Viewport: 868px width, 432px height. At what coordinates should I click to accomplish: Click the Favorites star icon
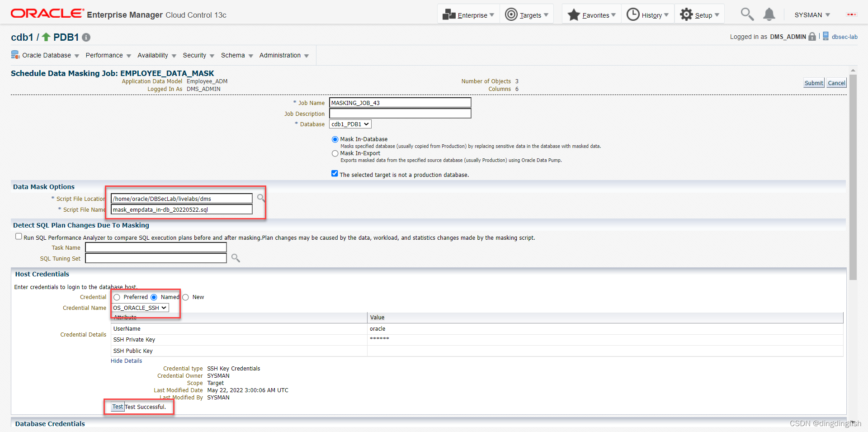pyautogui.click(x=574, y=14)
